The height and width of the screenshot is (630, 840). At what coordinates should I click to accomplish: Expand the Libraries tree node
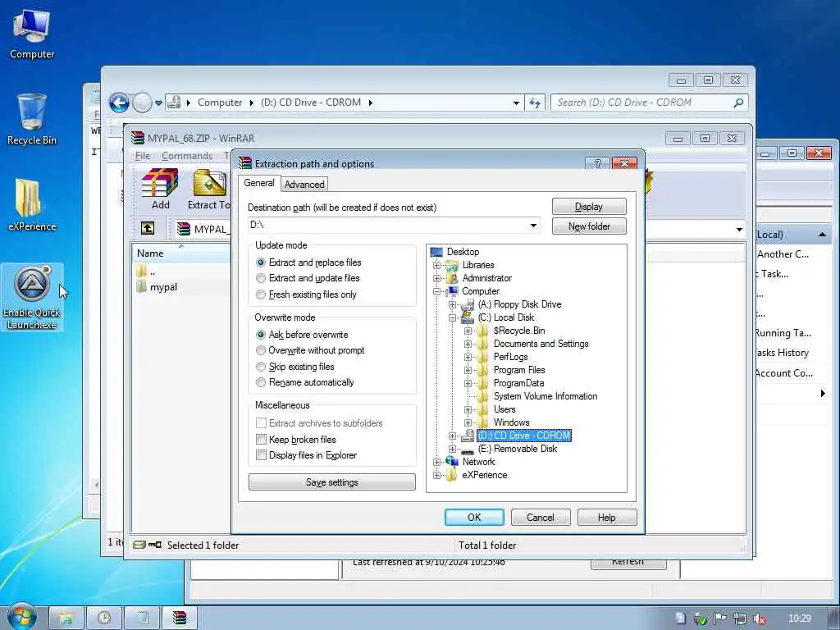point(436,265)
